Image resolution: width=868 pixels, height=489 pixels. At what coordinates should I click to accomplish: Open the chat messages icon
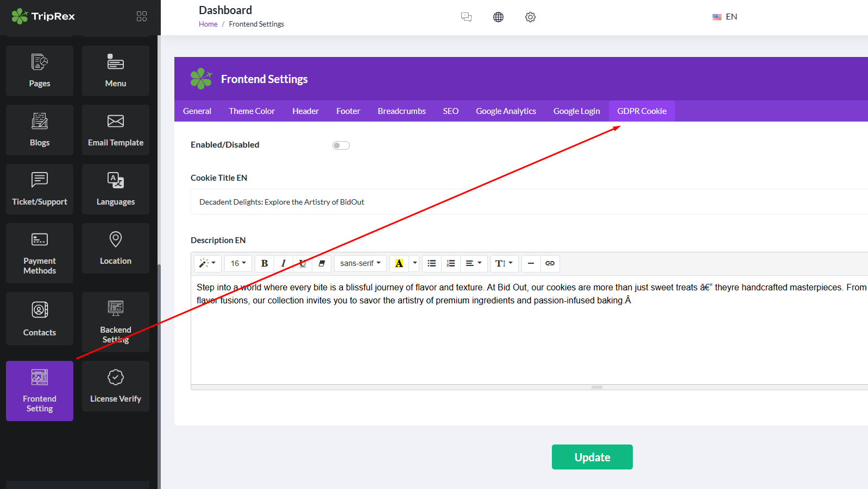[466, 17]
